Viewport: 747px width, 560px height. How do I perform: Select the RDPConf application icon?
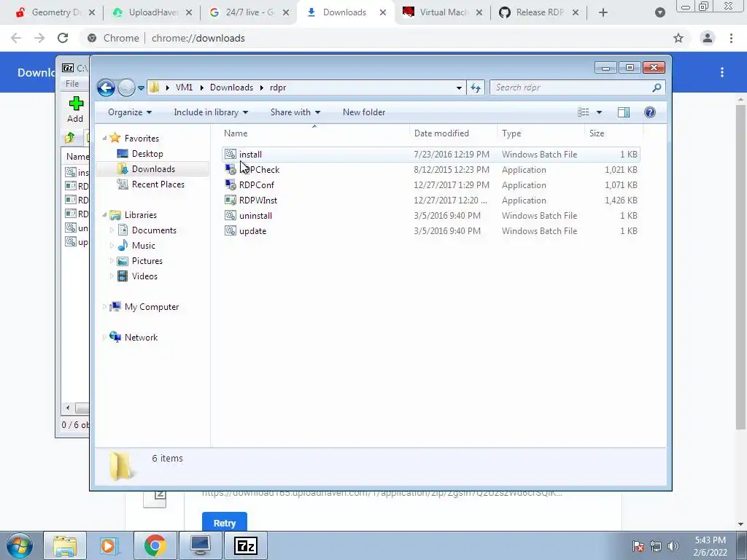click(x=231, y=185)
